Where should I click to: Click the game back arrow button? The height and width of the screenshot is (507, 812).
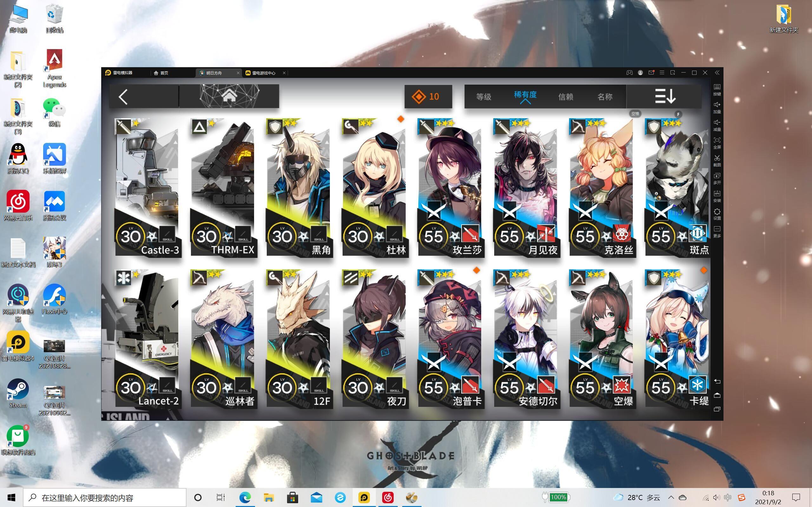click(123, 97)
